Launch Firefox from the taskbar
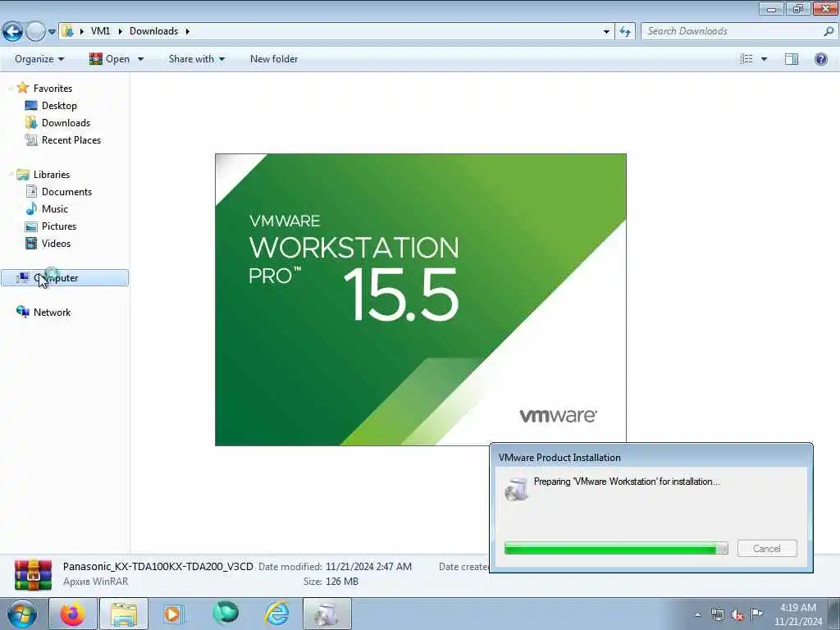This screenshot has width=840, height=630. [72, 614]
